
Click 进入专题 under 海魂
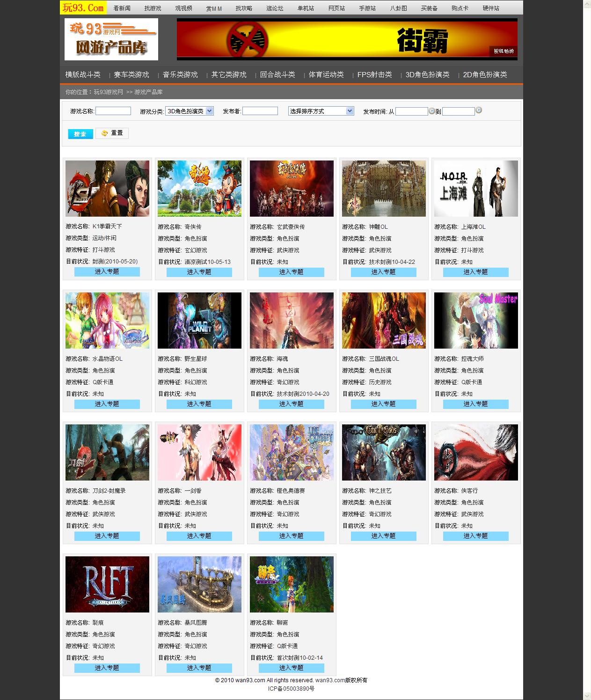[292, 404]
